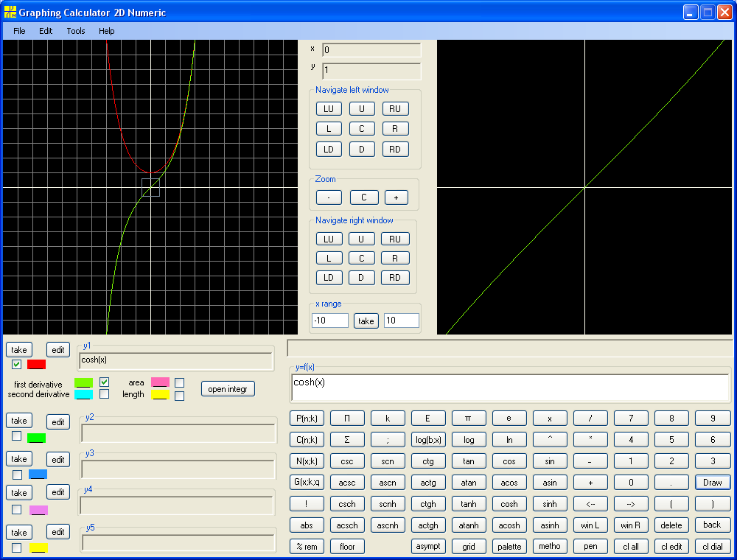Click the blue y3 color swatch
Viewport: 737px width, 560px height.
38,475
